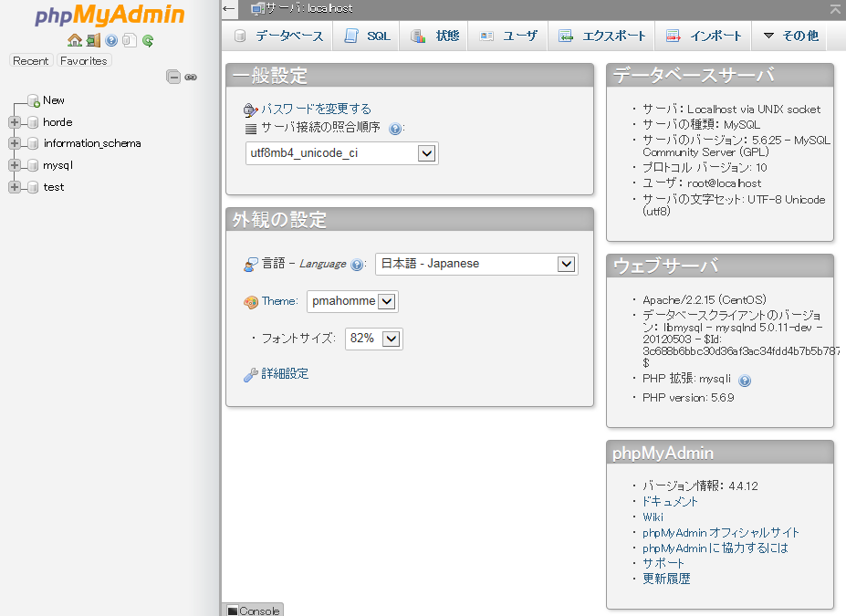Select the mysql database name
The width and height of the screenshot is (846, 616).
tap(57, 165)
